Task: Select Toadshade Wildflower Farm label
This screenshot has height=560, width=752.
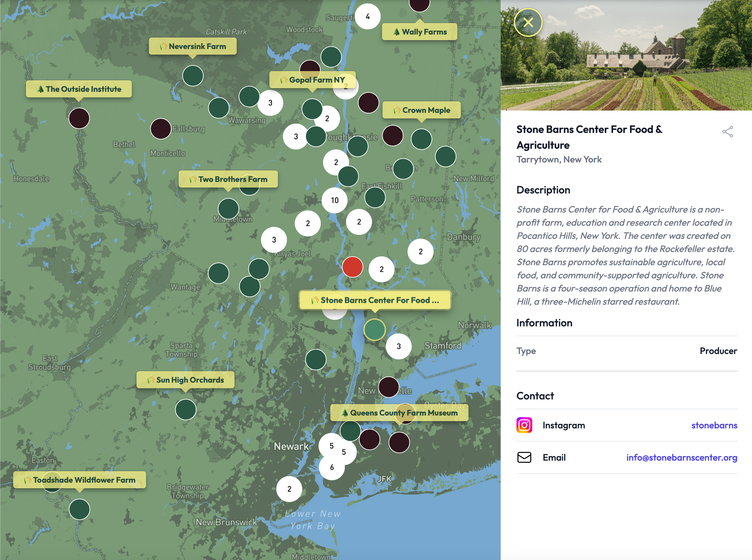Action: point(79,480)
